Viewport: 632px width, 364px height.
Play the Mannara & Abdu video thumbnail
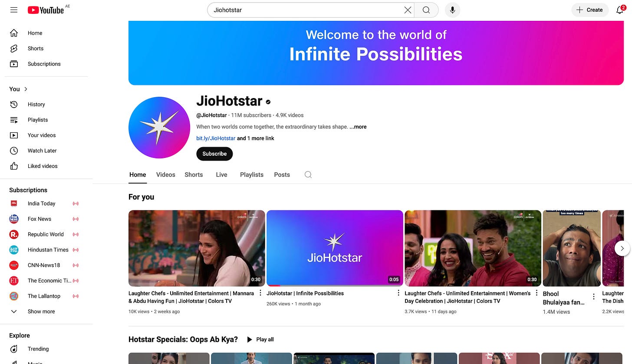[197, 248]
